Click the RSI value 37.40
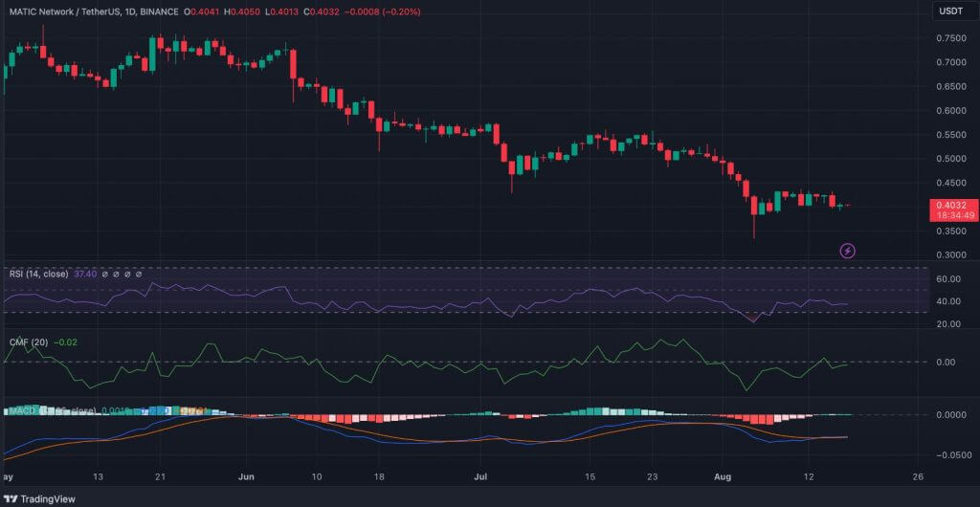Screen dimensions: 980x507 pyautogui.click(x=85, y=274)
